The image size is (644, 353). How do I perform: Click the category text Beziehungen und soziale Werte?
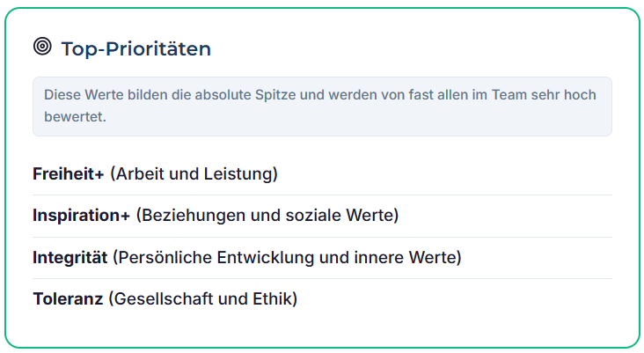coord(267,215)
